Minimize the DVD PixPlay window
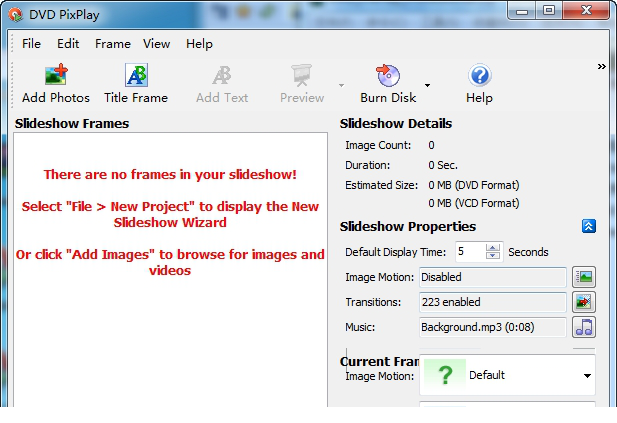The height and width of the screenshot is (423, 617). point(522,11)
